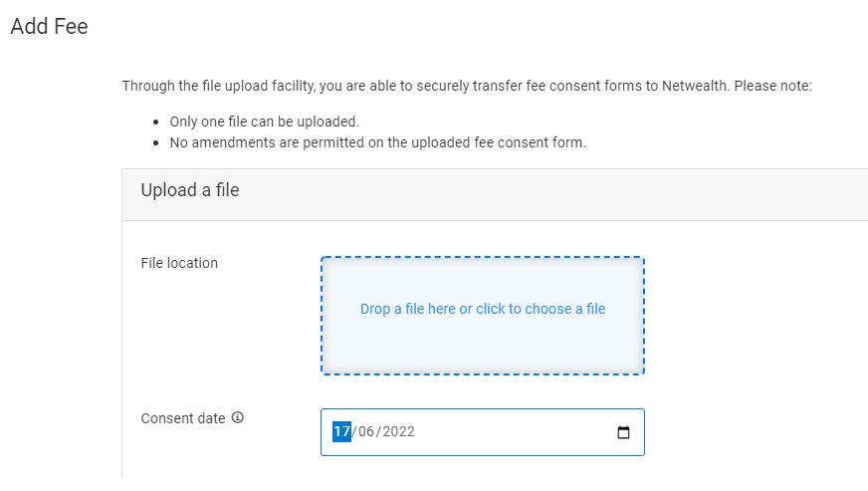Screen dimensions: 868x491
Task: Click the 'Please note:' text
Action: click(x=773, y=86)
